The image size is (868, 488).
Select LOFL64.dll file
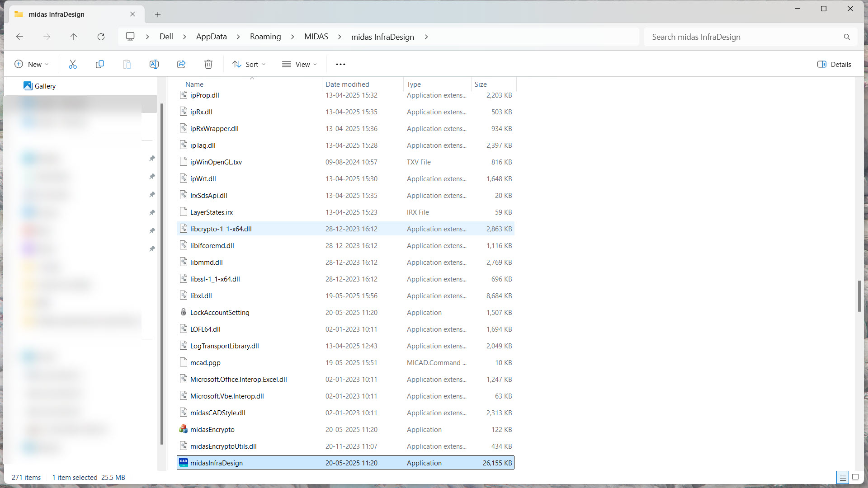click(345, 329)
